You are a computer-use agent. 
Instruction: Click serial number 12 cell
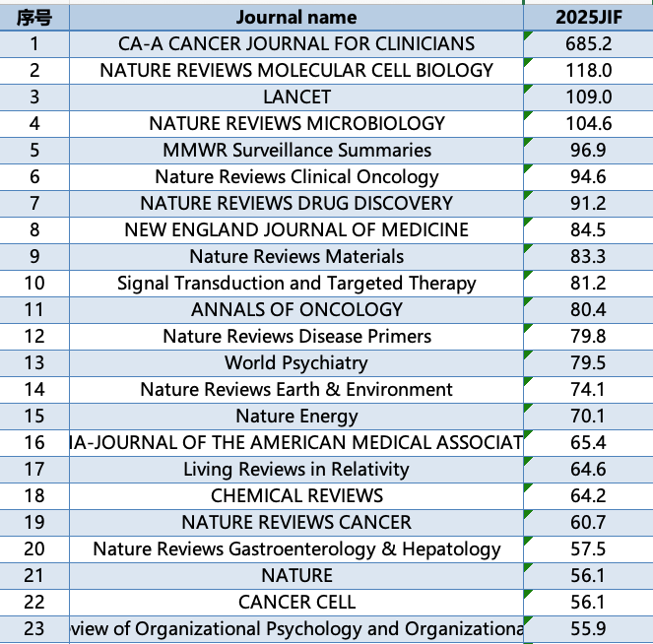[34, 337]
